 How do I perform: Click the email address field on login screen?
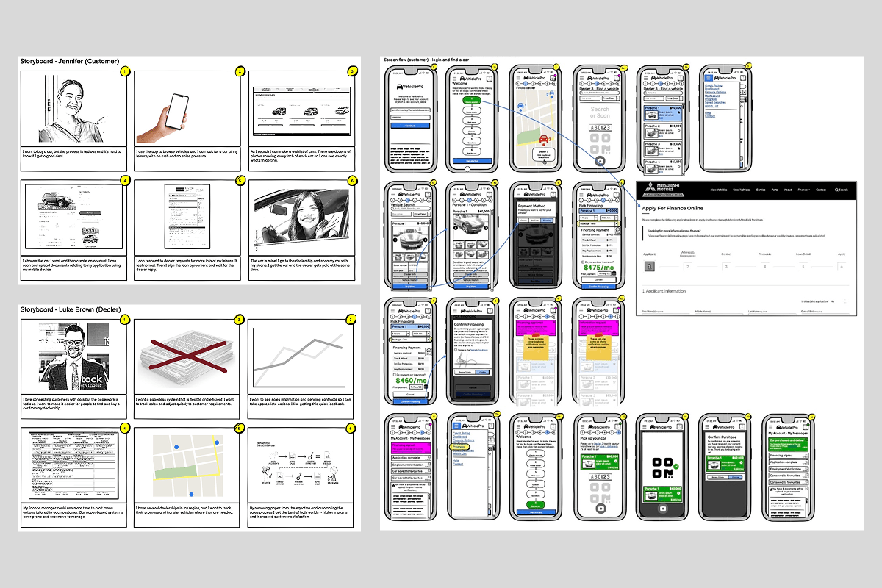pyautogui.click(x=409, y=111)
